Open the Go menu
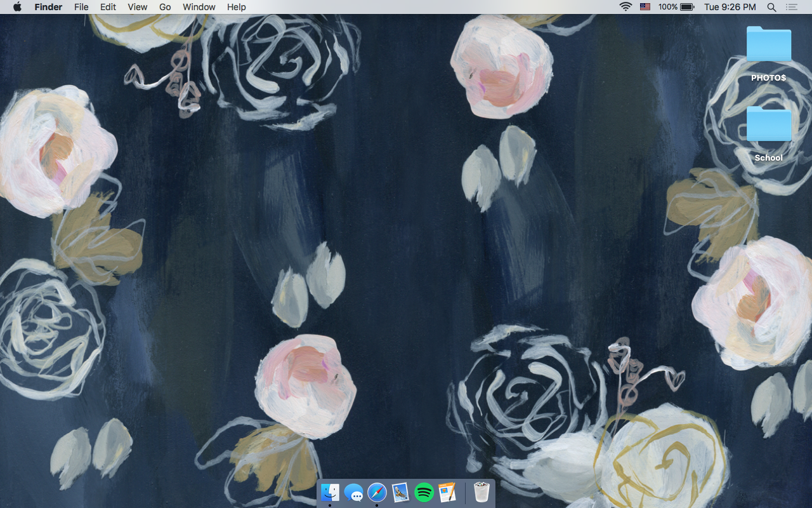The image size is (812, 508). click(x=164, y=7)
